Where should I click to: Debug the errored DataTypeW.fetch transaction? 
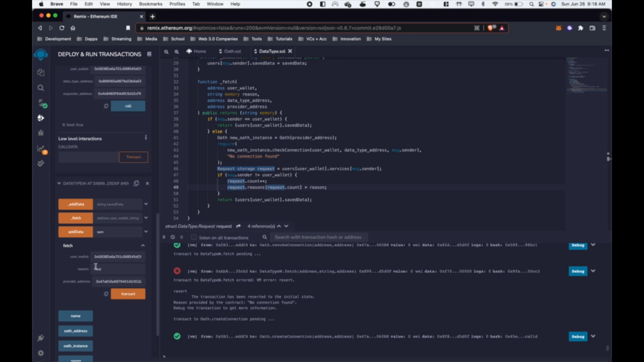click(x=578, y=271)
